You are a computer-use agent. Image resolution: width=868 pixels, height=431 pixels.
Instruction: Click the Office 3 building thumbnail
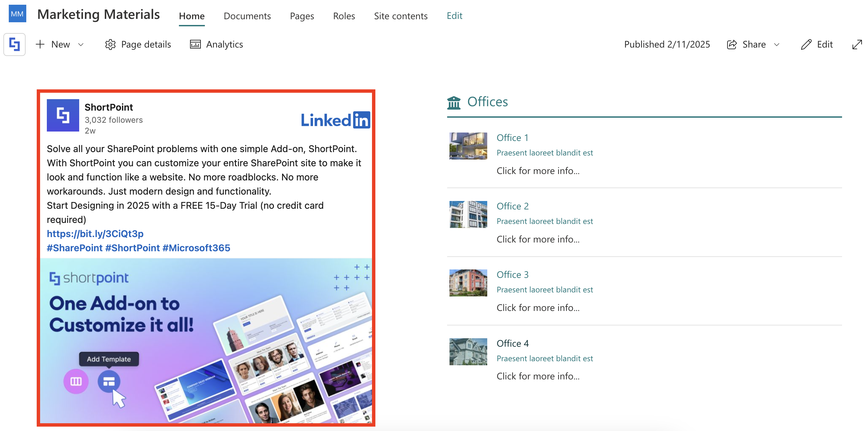pyautogui.click(x=468, y=283)
